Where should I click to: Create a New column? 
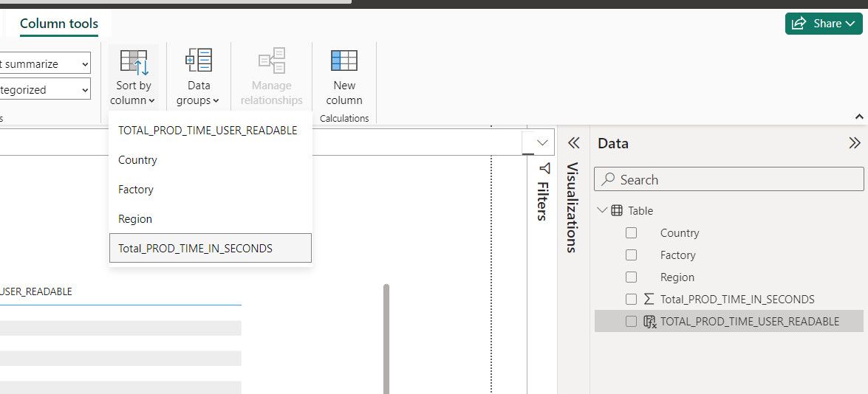tap(344, 77)
